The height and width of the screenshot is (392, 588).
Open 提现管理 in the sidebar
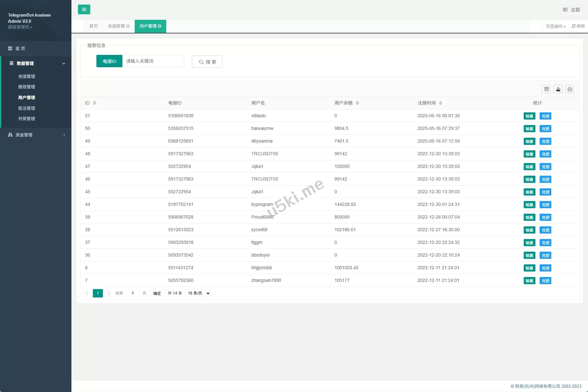27,87
